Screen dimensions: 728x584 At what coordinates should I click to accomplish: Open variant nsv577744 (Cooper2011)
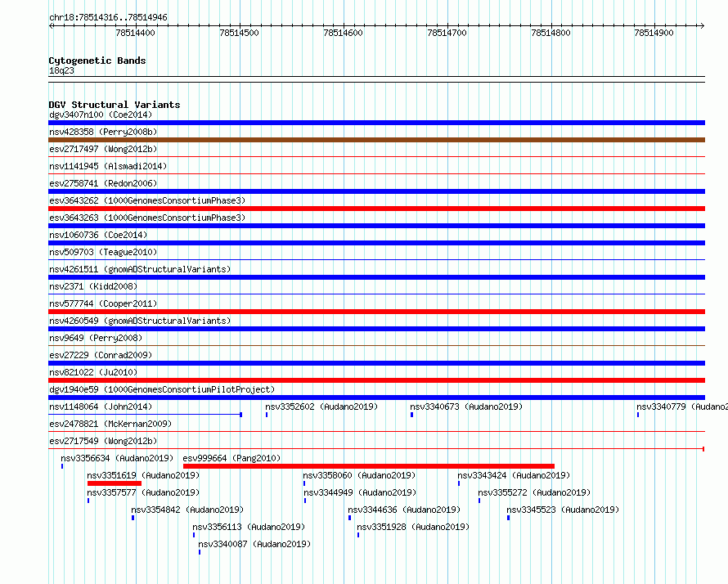point(103,303)
